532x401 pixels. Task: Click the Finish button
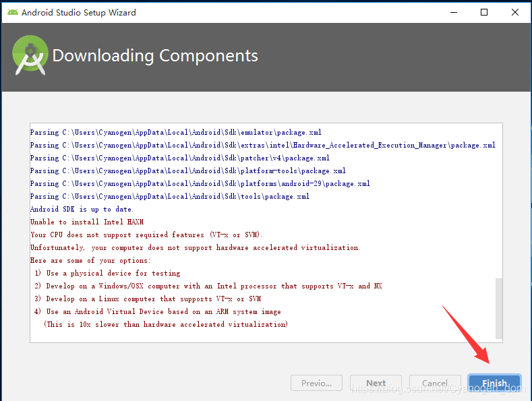[494, 383]
